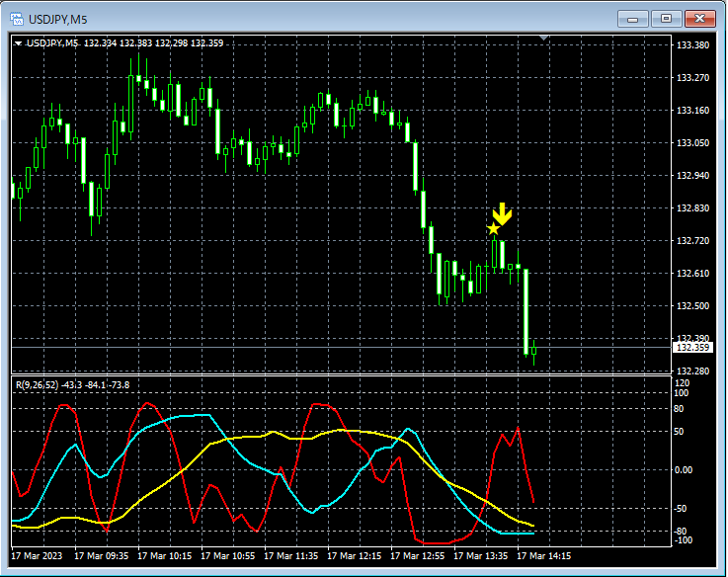Viewport: 728px width, 577px height.
Task: Click the yellow down arrow signal
Action: click(x=502, y=214)
